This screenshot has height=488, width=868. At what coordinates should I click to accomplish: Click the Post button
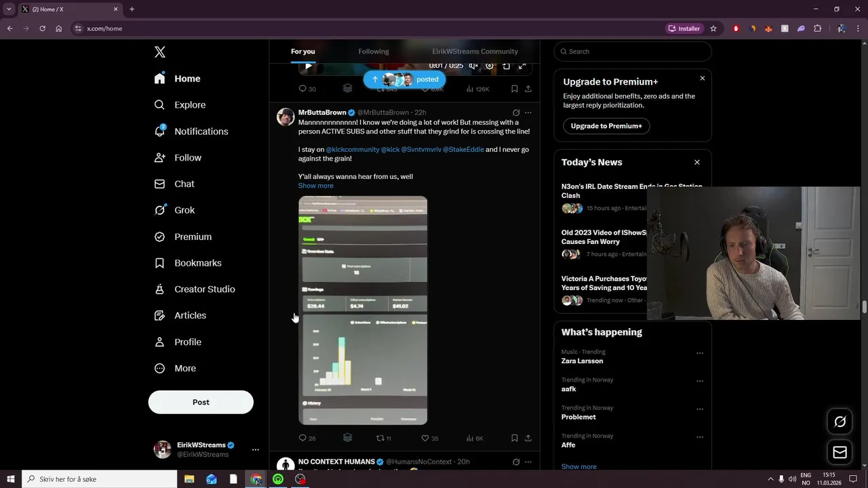tap(201, 402)
